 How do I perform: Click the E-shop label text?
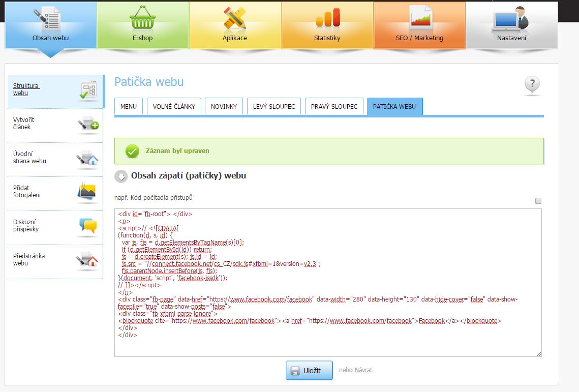(x=142, y=38)
